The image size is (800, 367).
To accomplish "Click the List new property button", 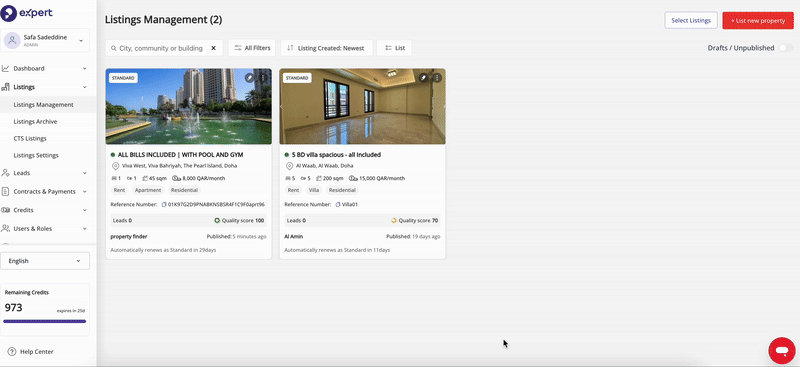I will point(758,20).
